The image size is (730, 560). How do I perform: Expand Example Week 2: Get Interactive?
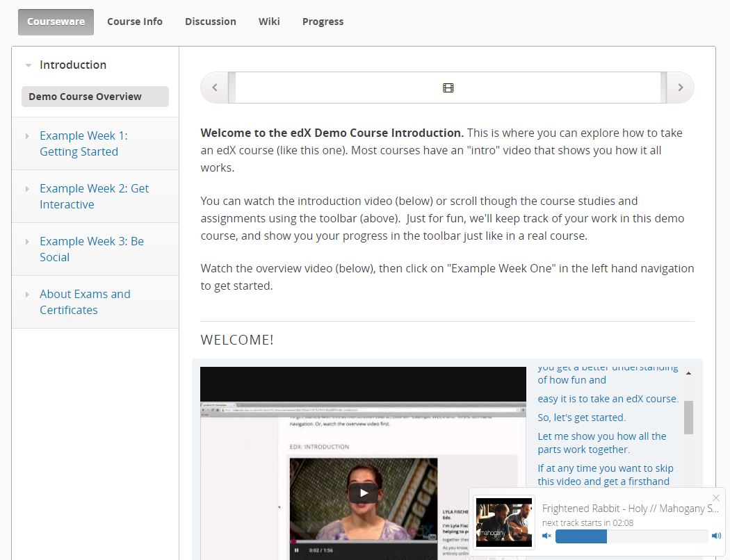click(x=94, y=197)
